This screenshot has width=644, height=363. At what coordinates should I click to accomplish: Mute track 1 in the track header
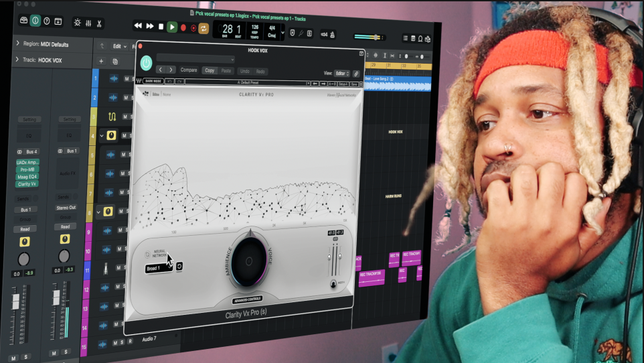(x=127, y=78)
